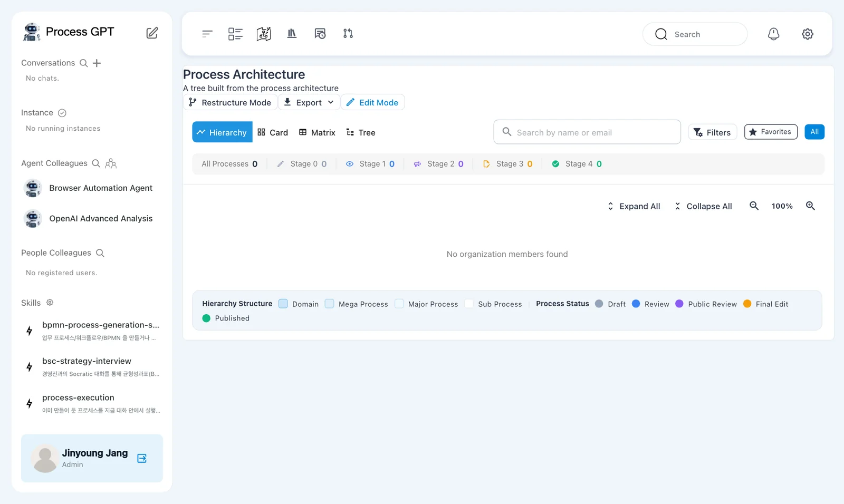Image resolution: width=844 pixels, height=504 pixels.
Task: Open the scheduled chat icon in toolbar
Action: (320, 34)
